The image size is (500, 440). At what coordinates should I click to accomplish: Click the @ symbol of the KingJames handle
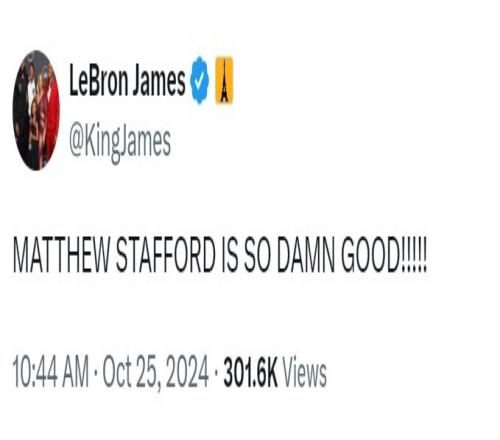(x=76, y=144)
